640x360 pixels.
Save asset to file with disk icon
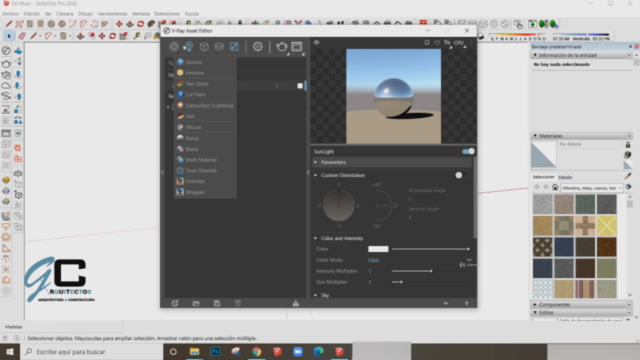point(217,303)
